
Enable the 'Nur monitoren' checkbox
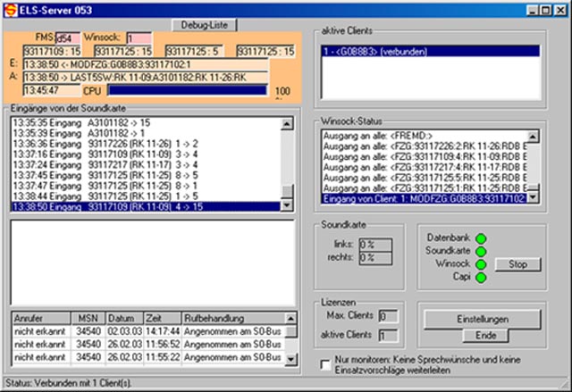tap(325, 363)
